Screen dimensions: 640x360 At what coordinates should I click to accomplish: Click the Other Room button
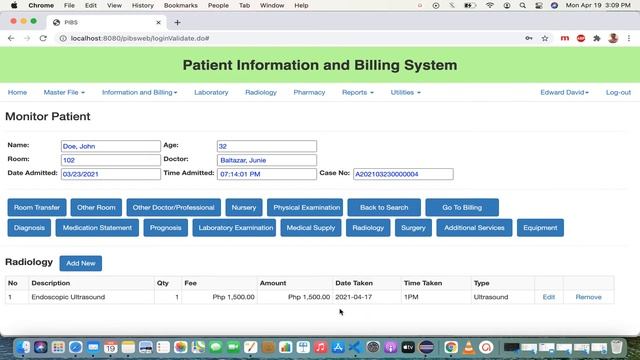[96, 207]
